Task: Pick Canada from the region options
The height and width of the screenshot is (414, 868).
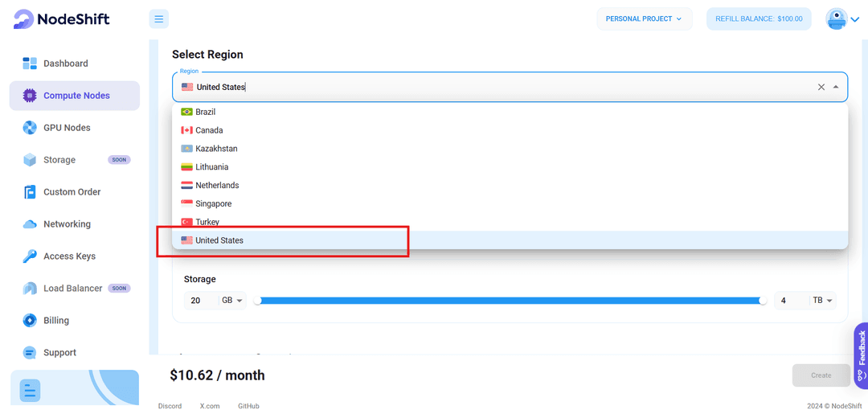Action: (209, 130)
